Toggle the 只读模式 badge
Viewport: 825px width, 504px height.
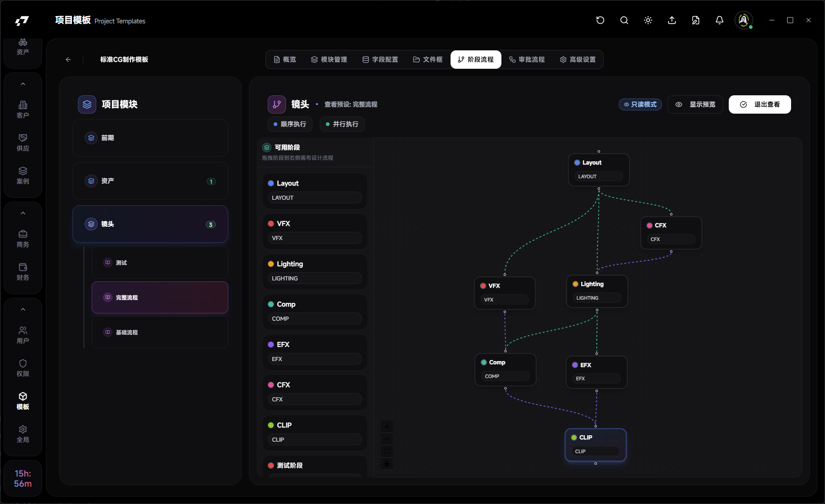click(640, 104)
